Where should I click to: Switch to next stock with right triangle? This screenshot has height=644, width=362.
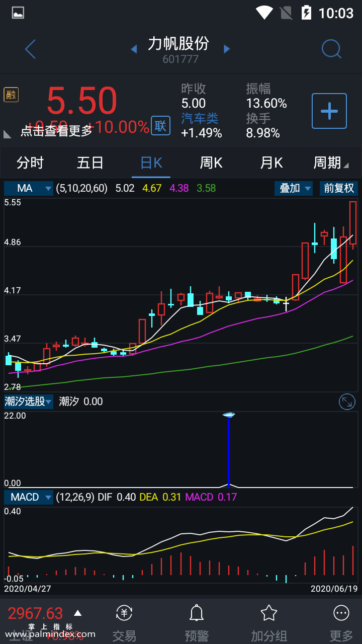coord(227,49)
